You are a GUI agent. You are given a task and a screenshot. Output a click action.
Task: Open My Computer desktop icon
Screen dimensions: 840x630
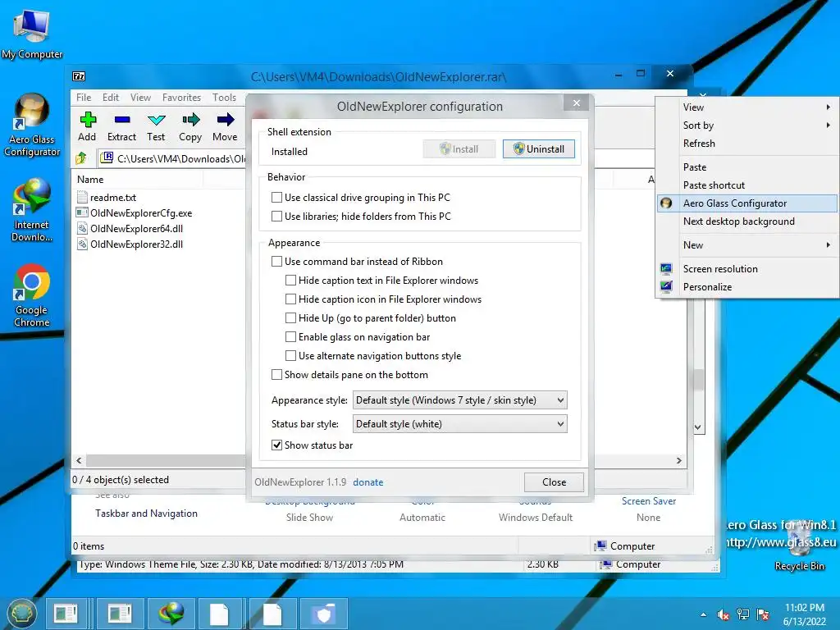32,34
